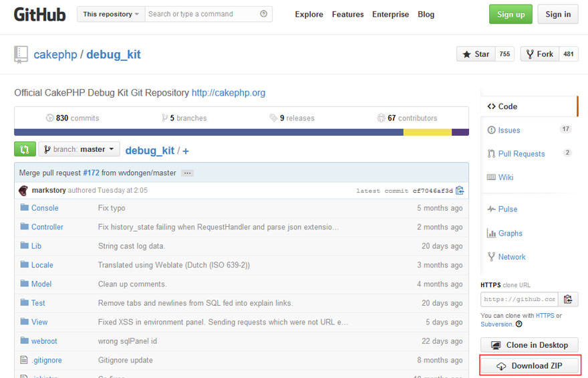The image size is (588, 378).
Task: Click markstory's avatar image
Action: click(23, 191)
